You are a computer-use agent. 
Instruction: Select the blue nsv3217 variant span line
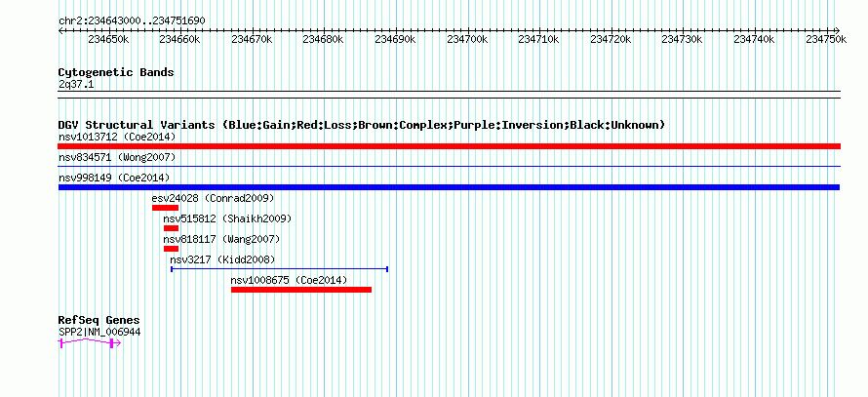click(280, 269)
